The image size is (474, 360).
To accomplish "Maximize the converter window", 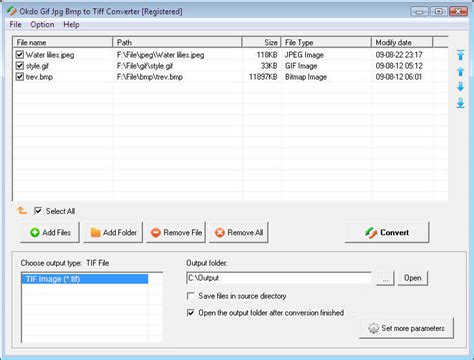I will [438, 11].
